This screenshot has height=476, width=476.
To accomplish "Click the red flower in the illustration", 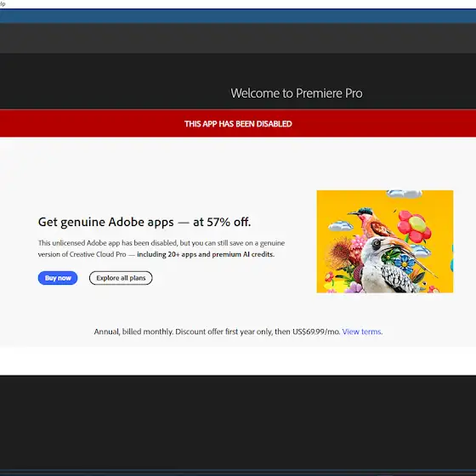I will (415, 226).
